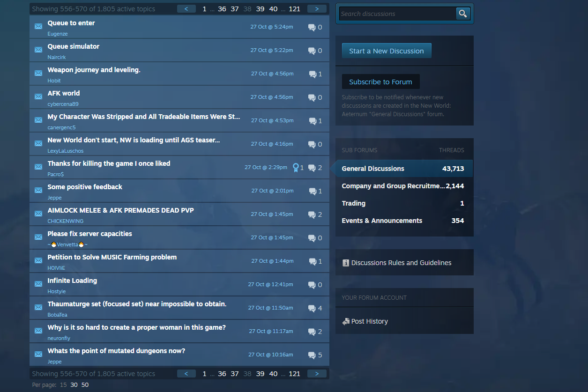Open Post History link
This screenshot has width=588, height=392.
(x=370, y=321)
